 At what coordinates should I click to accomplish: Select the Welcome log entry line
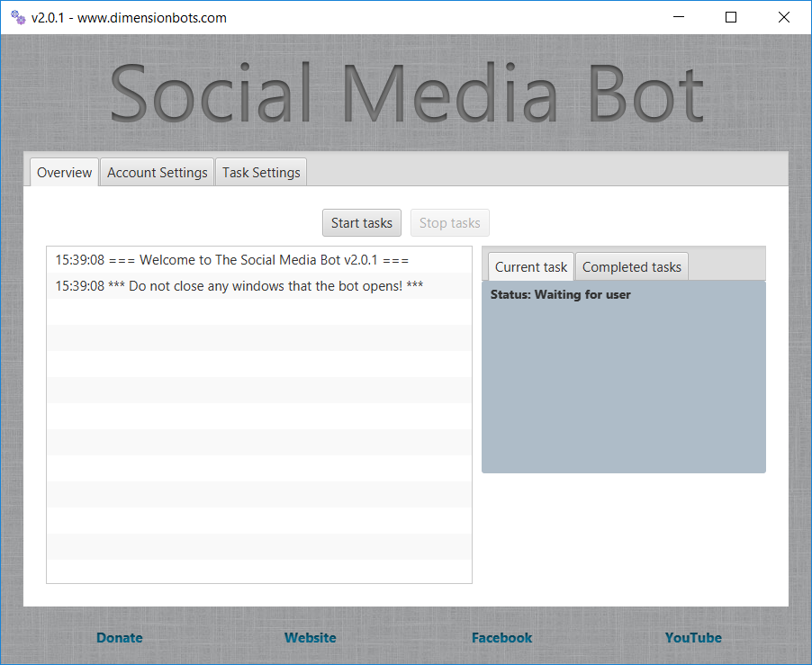232,260
